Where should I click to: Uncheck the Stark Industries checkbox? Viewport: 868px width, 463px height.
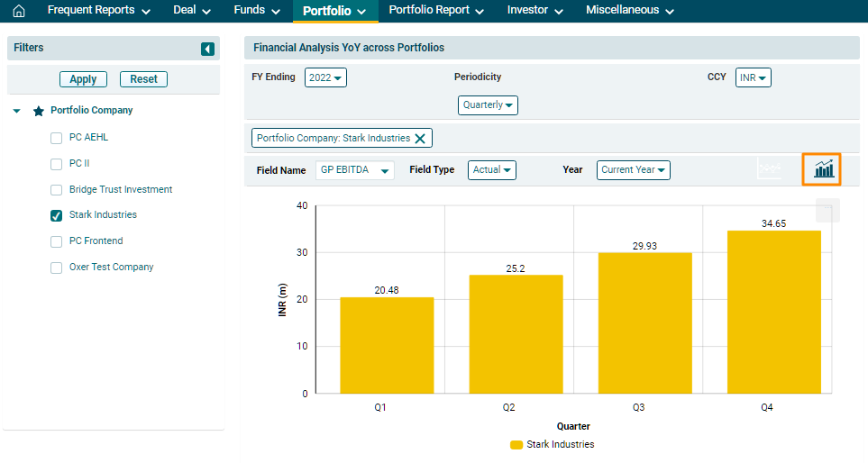click(56, 216)
